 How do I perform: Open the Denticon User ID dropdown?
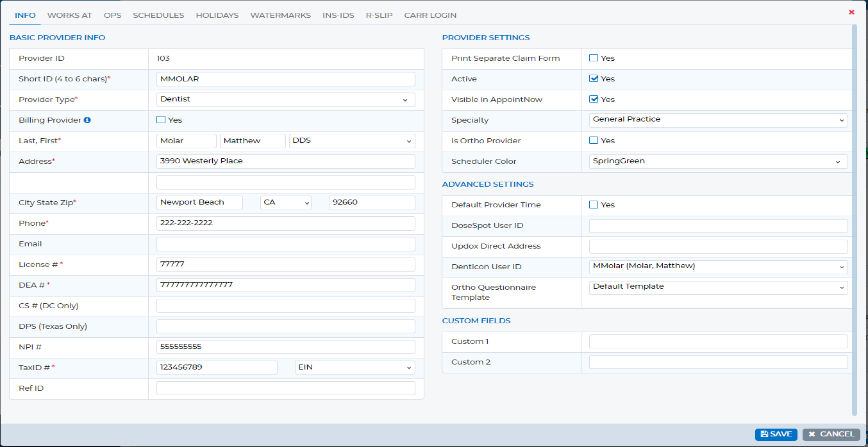tap(718, 266)
